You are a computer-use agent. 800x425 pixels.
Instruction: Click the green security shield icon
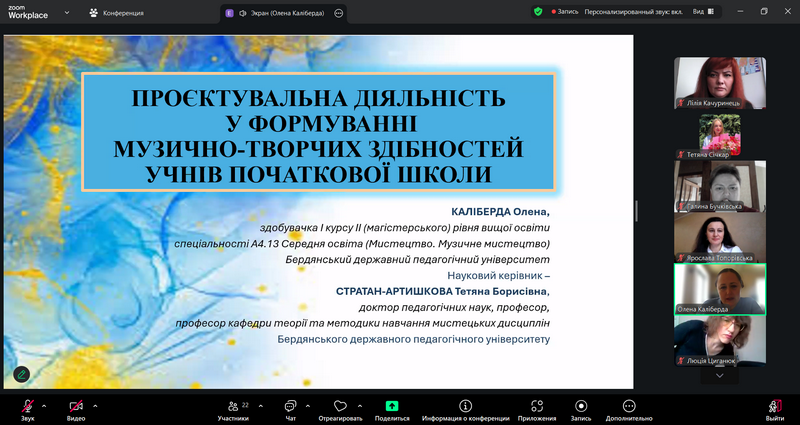coord(538,12)
